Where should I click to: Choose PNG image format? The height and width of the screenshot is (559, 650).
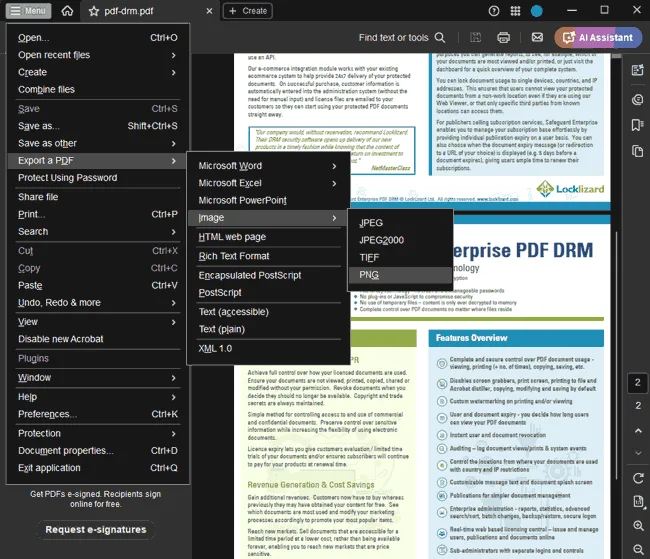point(400,275)
